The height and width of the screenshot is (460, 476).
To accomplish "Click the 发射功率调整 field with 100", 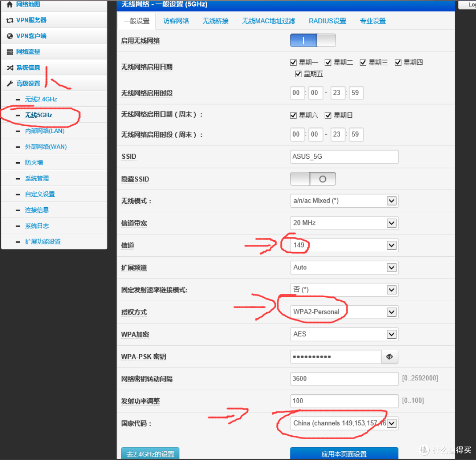I will [x=344, y=401].
